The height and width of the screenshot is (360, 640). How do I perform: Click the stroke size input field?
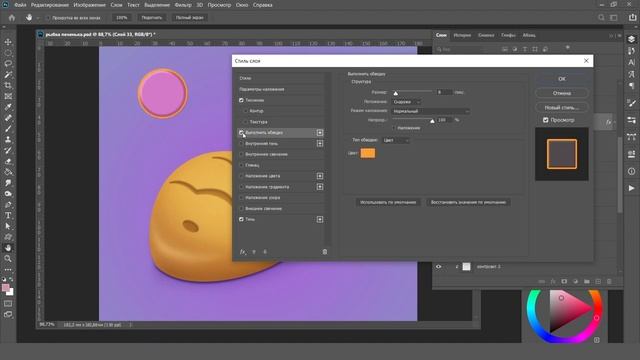click(444, 92)
